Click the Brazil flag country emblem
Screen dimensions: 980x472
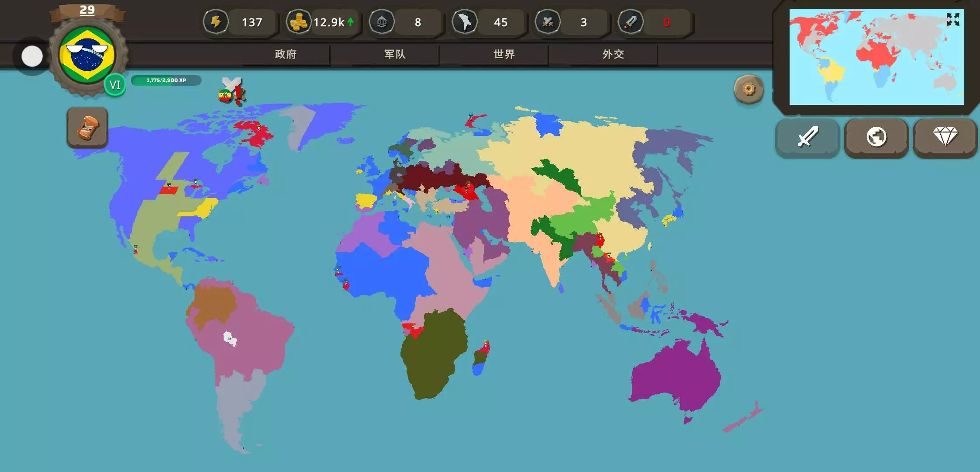87,56
